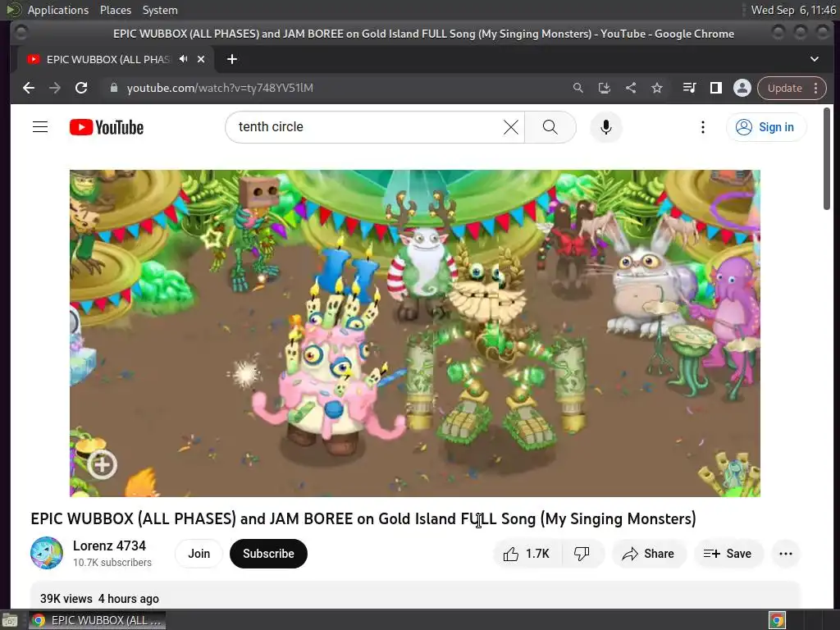Bookmark this tab with star
Viewport: 840px width, 630px height.
click(657, 88)
